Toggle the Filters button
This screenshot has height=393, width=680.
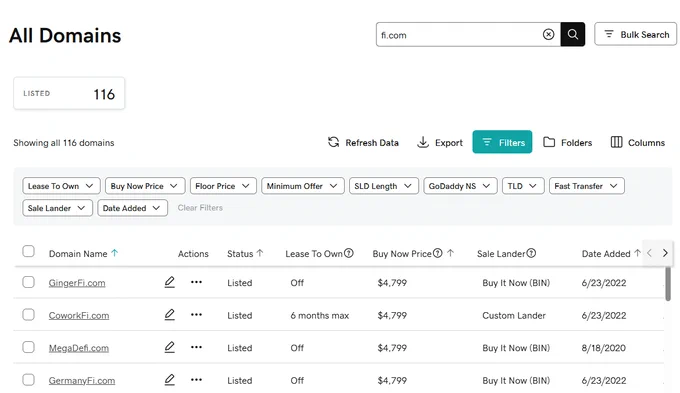[x=502, y=142]
